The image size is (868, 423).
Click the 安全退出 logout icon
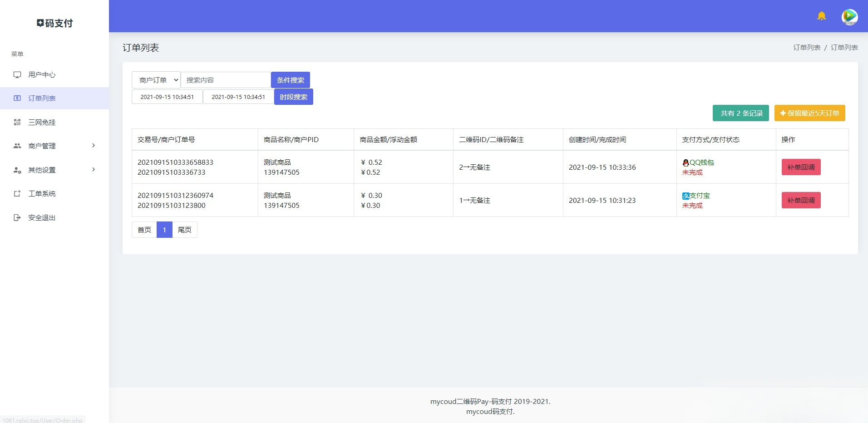click(x=17, y=217)
